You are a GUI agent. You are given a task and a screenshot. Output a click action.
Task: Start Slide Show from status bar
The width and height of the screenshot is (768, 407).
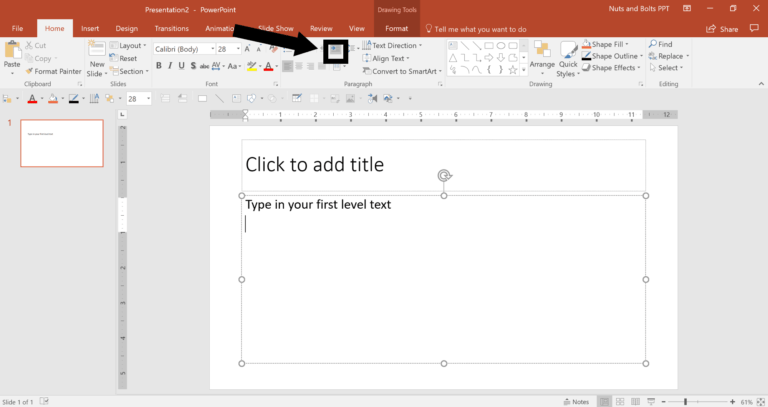(x=651, y=402)
